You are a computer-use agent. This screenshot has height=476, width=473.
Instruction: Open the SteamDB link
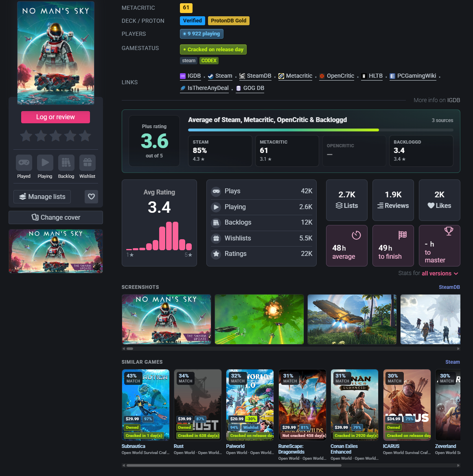click(255, 76)
